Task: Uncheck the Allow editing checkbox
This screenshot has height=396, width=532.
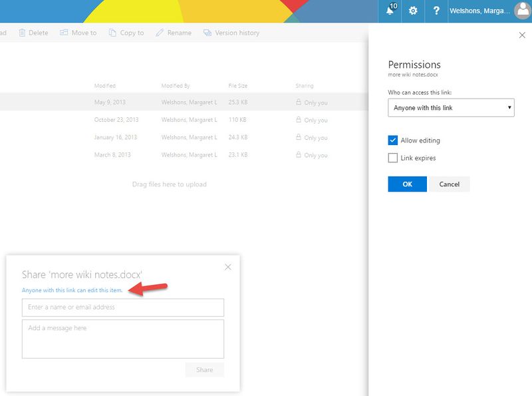Action: pos(393,140)
